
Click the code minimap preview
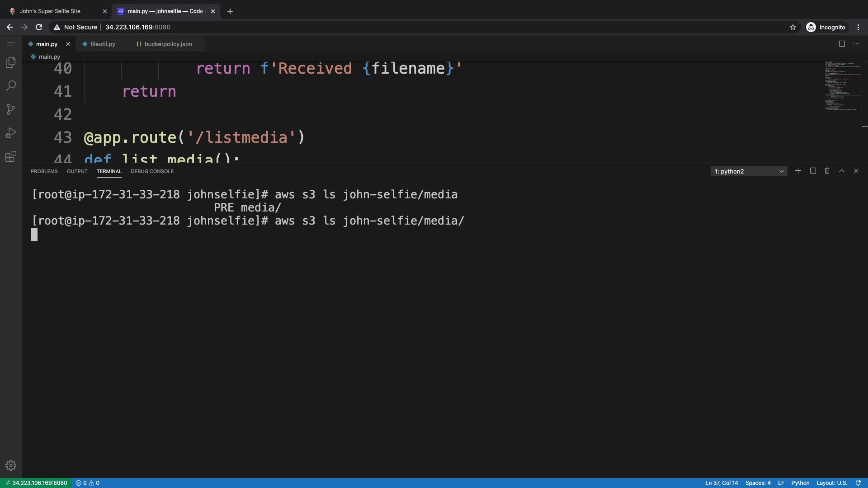coord(842,86)
